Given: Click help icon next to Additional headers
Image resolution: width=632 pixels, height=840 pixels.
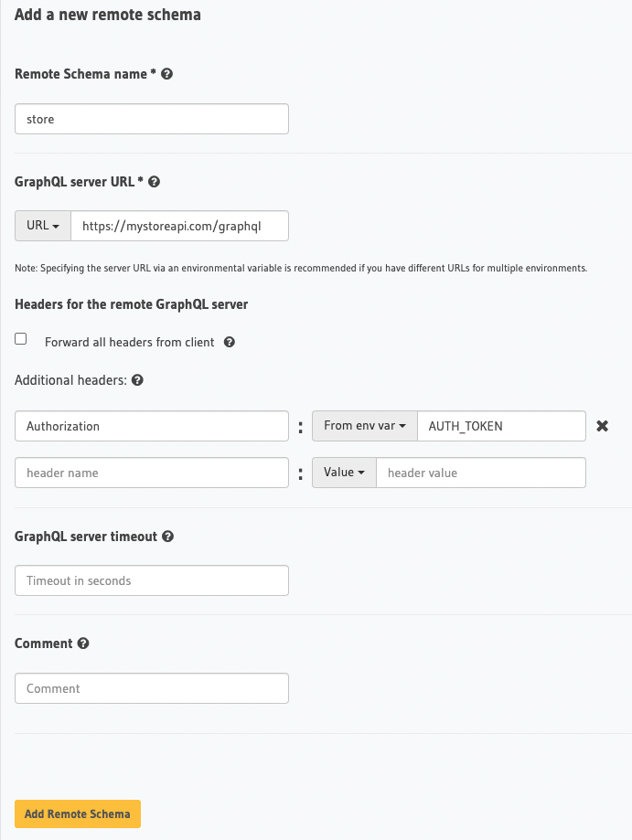Looking at the screenshot, I should click(137, 380).
